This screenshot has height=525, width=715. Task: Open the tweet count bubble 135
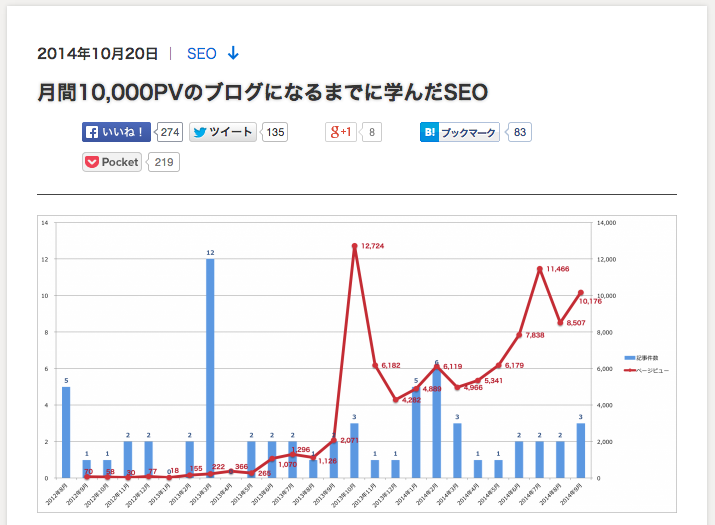[x=275, y=132]
